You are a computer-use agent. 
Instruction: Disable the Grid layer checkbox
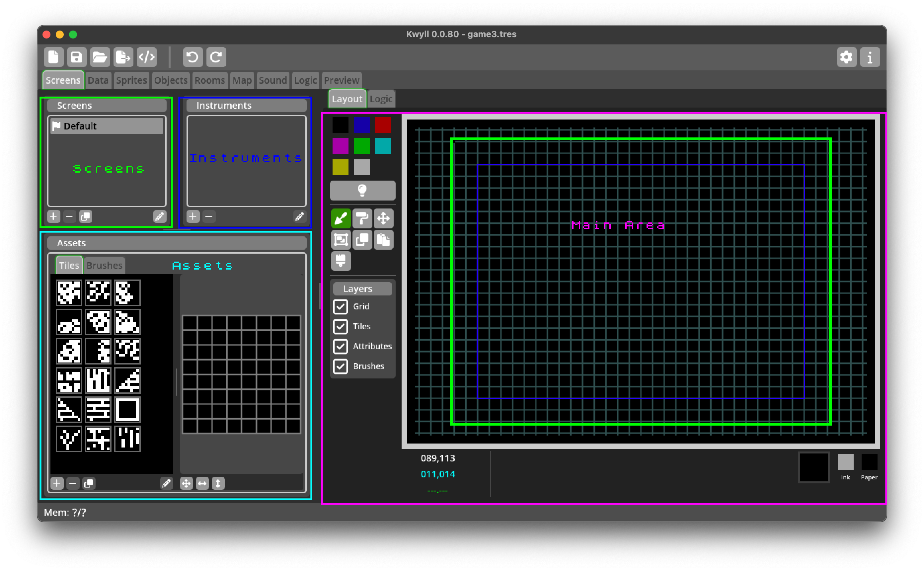(x=341, y=307)
